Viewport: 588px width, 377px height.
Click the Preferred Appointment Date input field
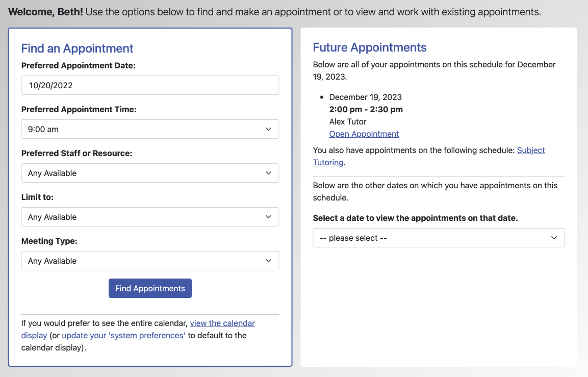tap(150, 85)
